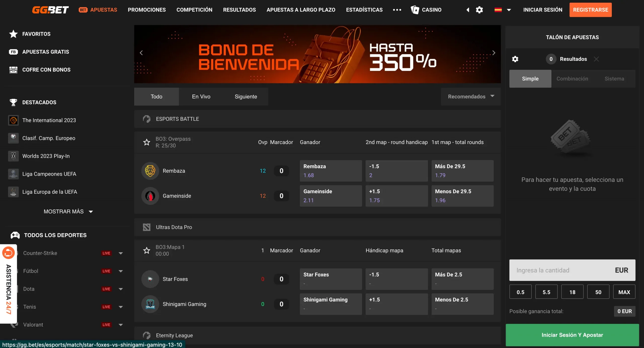This screenshot has height=348, width=644.
Task: Expand the Counter-Strike sport list
Action: coord(121,253)
